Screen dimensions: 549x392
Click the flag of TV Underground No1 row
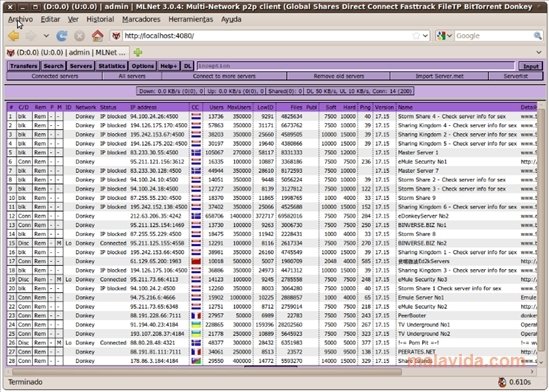(x=196, y=325)
